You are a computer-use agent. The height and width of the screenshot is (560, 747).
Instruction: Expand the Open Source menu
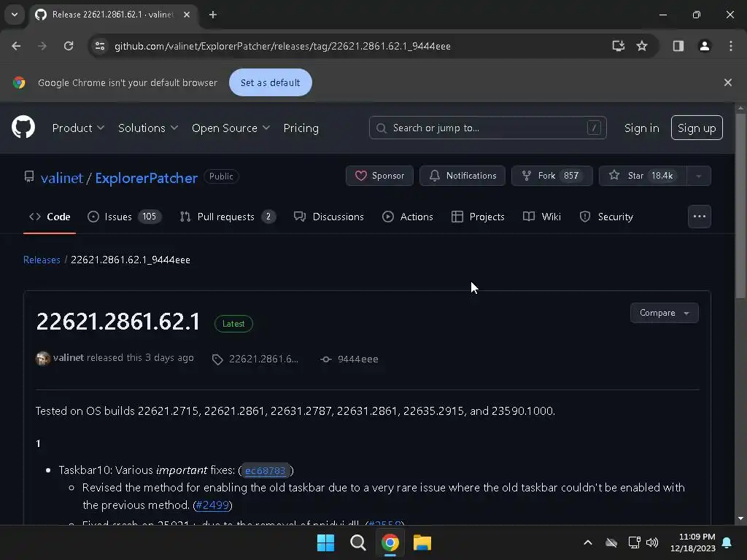(231, 128)
